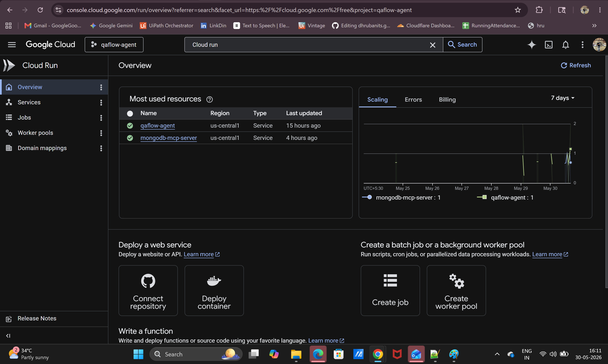Viewport: 608px width, 364px height.
Task: Open the header three-dot settings menu
Action: tap(582, 45)
